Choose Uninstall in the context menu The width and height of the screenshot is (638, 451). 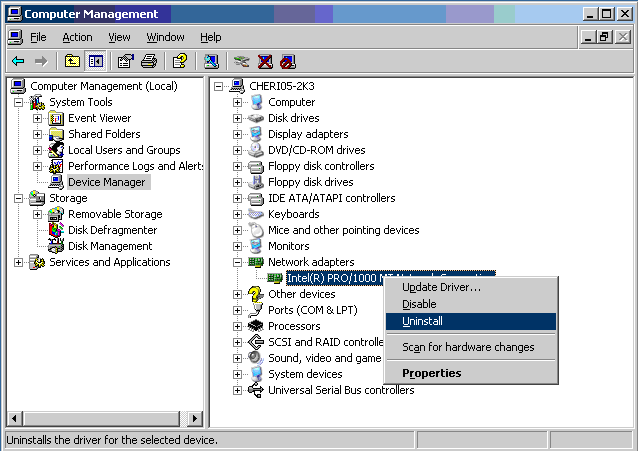[x=422, y=321]
